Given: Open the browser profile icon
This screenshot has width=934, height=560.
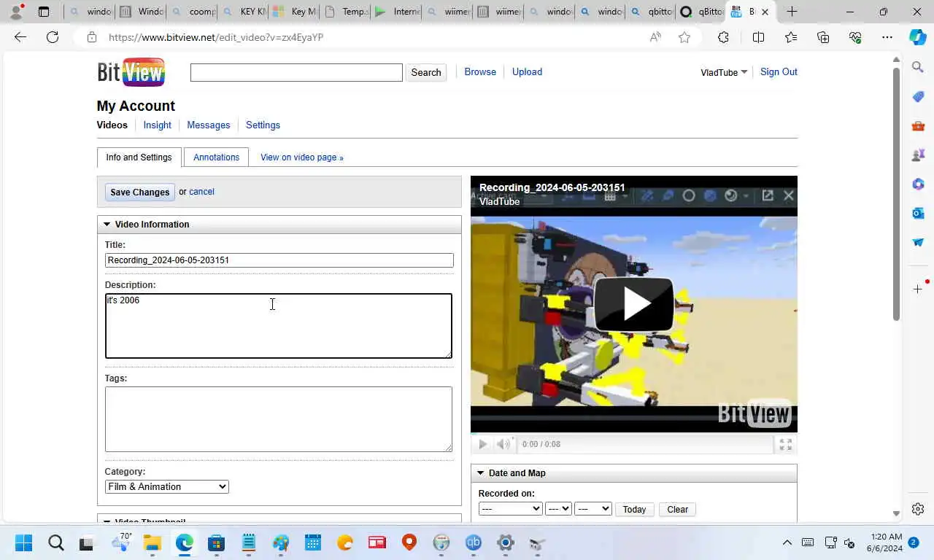Looking at the screenshot, I should coord(16,12).
